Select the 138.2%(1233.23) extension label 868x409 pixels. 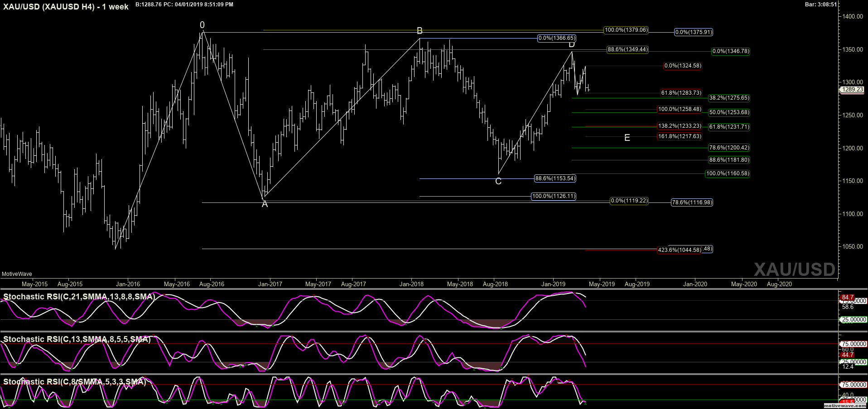[680, 126]
